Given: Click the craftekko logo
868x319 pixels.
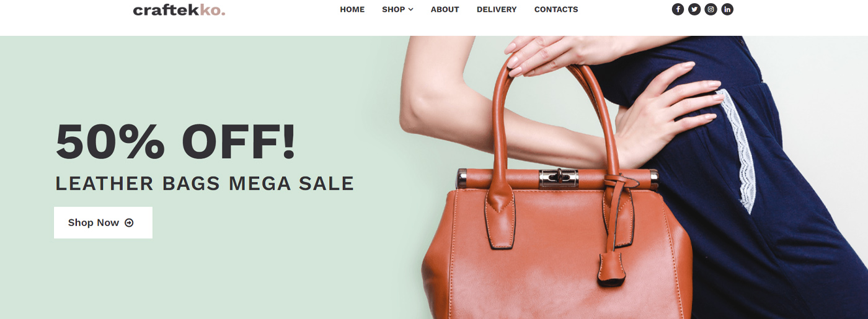Looking at the screenshot, I should [179, 10].
